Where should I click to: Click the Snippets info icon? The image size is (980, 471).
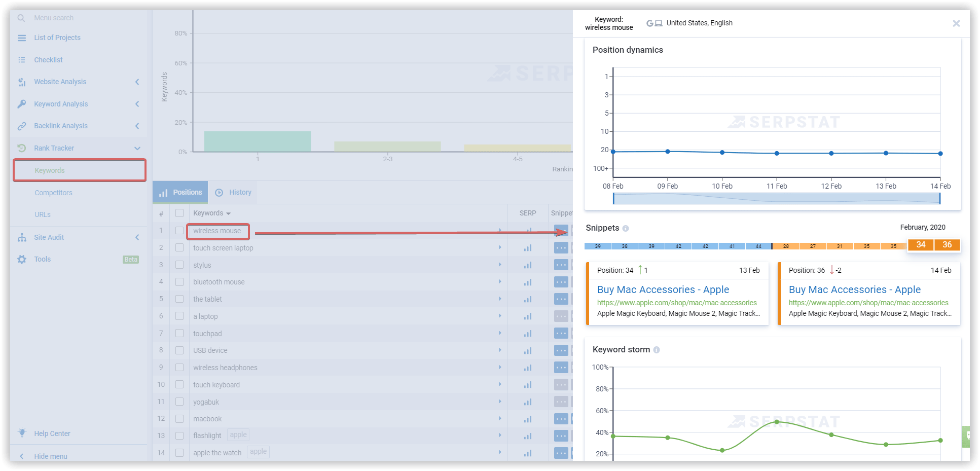pos(626,228)
